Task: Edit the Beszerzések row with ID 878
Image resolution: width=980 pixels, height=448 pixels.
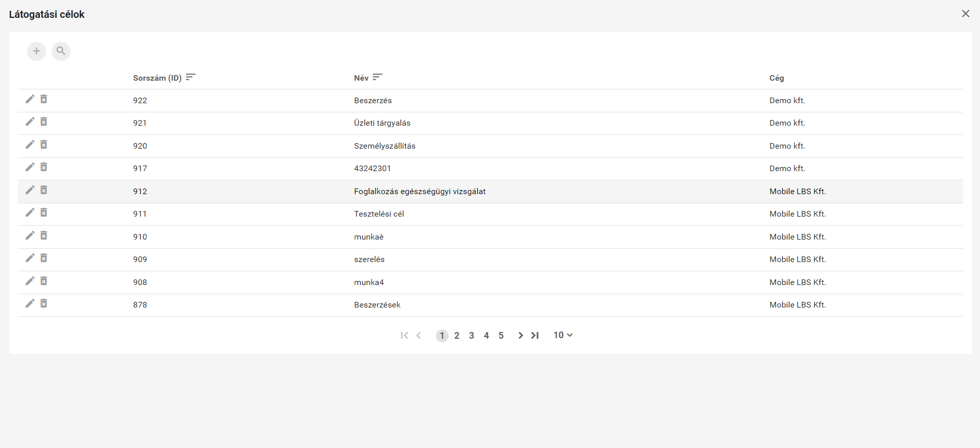Action: (x=30, y=303)
